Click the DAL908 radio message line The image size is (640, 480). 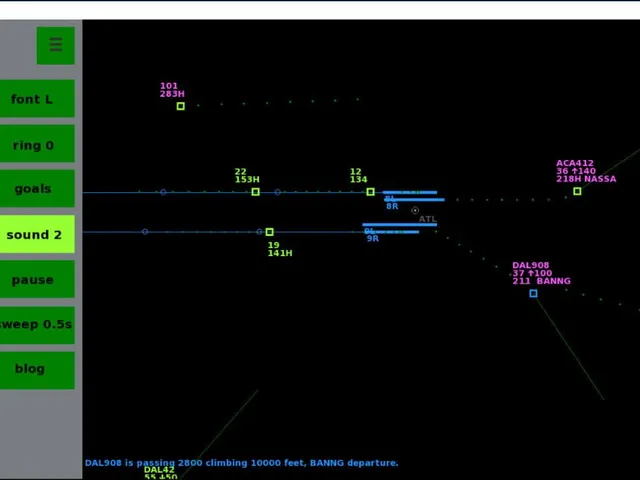pos(242,463)
